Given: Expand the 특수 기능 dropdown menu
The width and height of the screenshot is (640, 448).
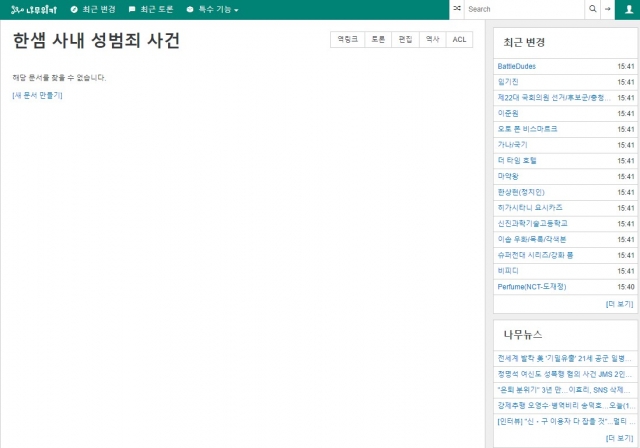Looking at the screenshot, I should (x=212, y=9).
